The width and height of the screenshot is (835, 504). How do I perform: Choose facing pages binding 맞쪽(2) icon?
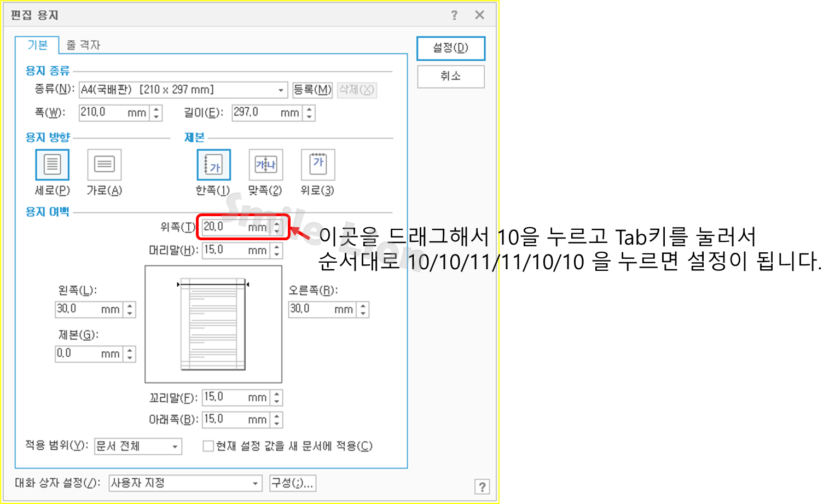pyautogui.click(x=265, y=165)
